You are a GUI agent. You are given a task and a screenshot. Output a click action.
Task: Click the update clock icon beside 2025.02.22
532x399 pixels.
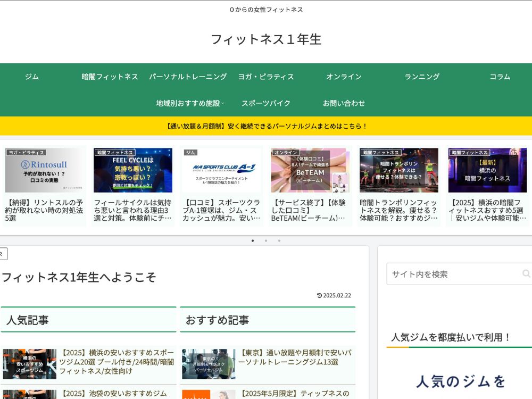click(x=319, y=295)
